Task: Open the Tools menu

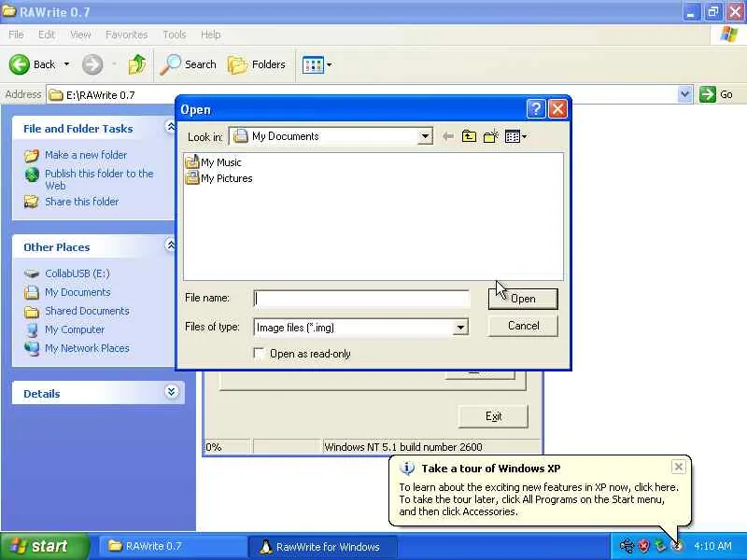Action: 175,35
